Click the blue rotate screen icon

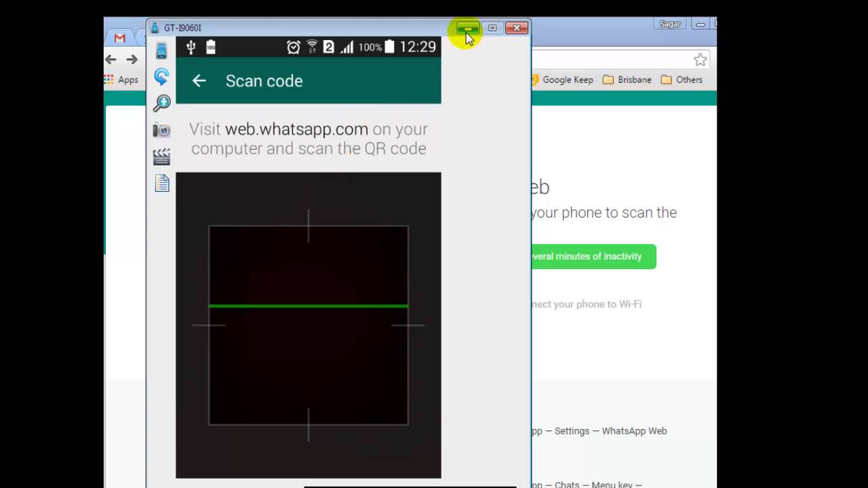click(161, 77)
